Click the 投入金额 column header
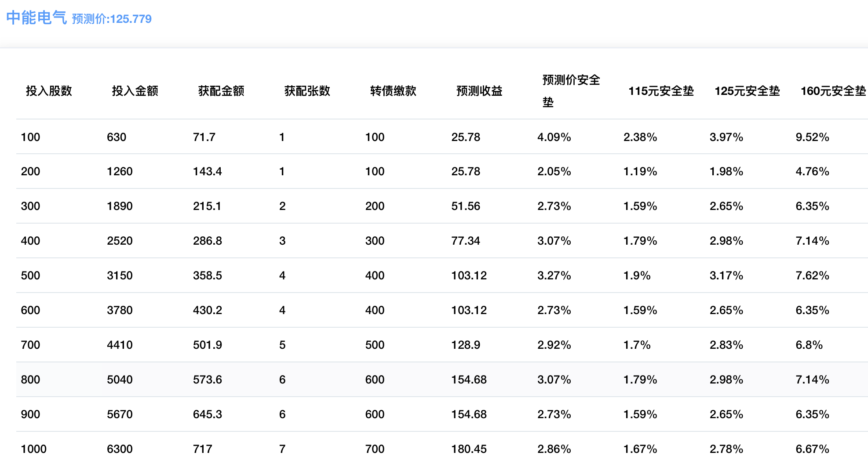This screenshot has width=868, height=463. 135,91
